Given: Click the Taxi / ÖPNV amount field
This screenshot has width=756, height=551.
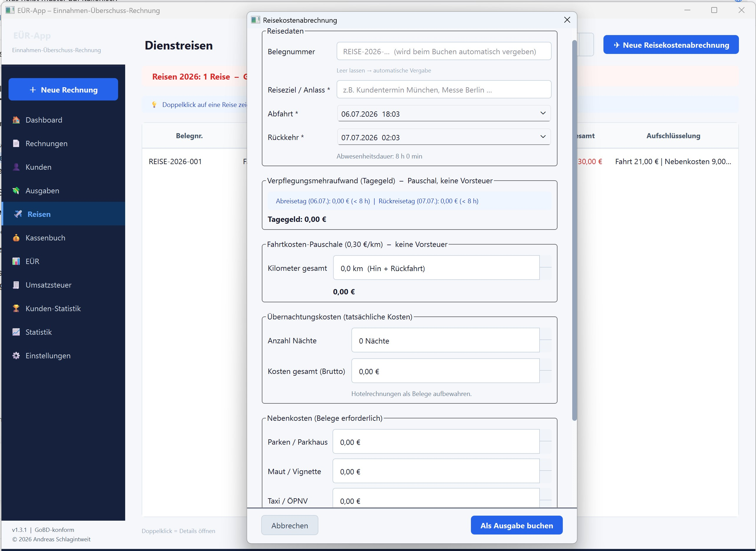Looking at the screenshot, I should click(x=436, y=498).
